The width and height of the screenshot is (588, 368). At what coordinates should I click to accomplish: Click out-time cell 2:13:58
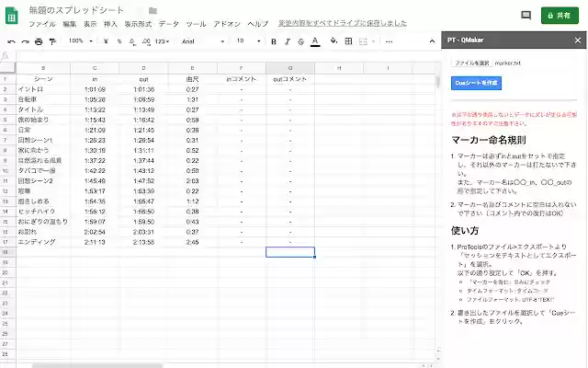[143, 242]
